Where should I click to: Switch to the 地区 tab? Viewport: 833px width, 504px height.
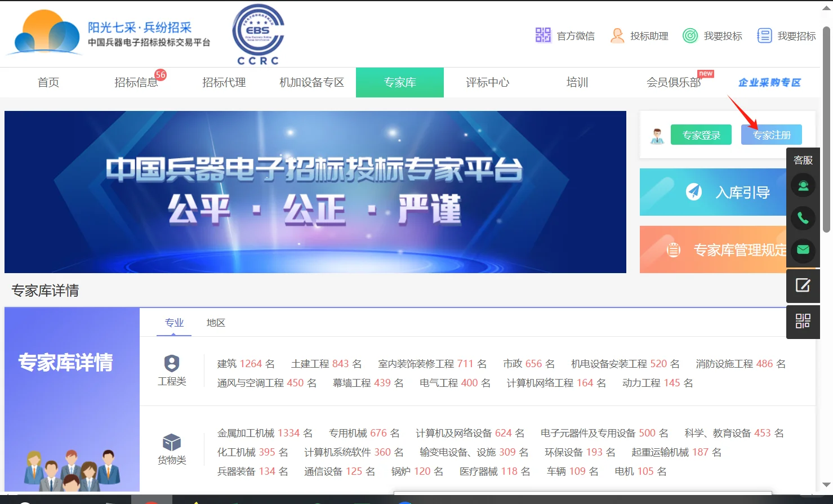tap(216, 323)
